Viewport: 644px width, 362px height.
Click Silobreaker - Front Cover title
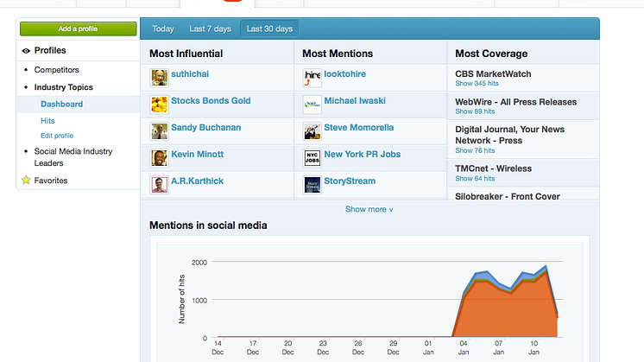point(508,196)
